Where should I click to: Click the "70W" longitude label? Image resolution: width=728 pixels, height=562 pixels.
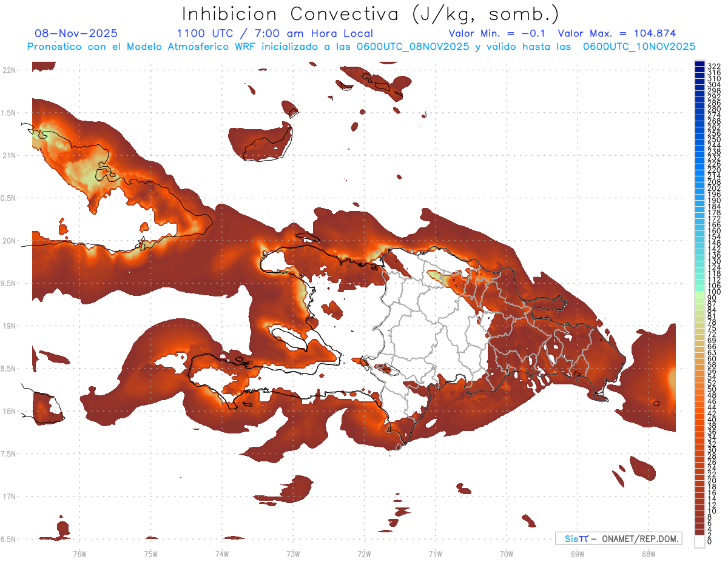tap(507, 554)
